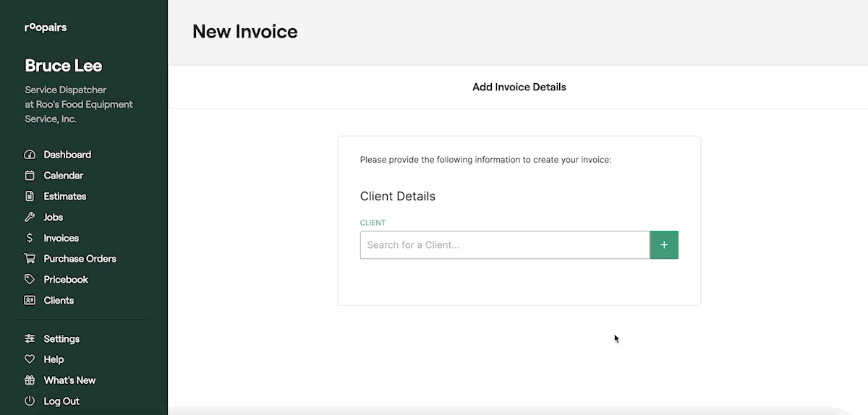
Task: Click the Jobs wrench icon
Action: [30, 217]
